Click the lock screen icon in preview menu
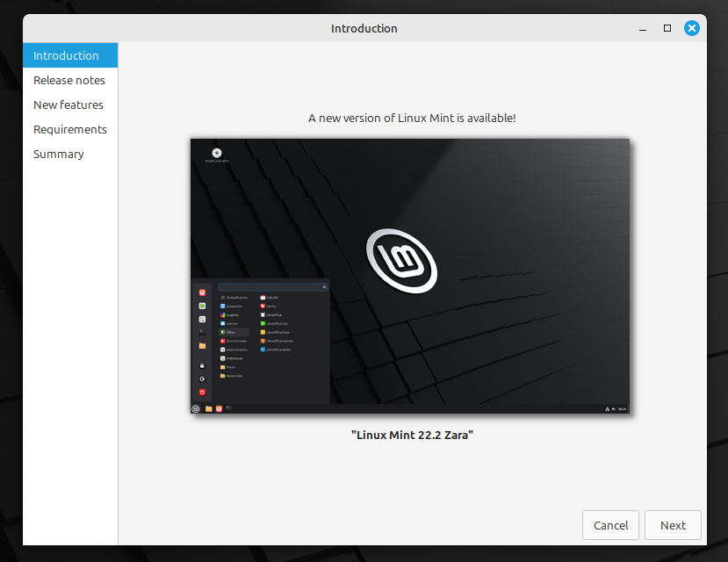This screenshot has width=728, height=562. tap(202, 365)
